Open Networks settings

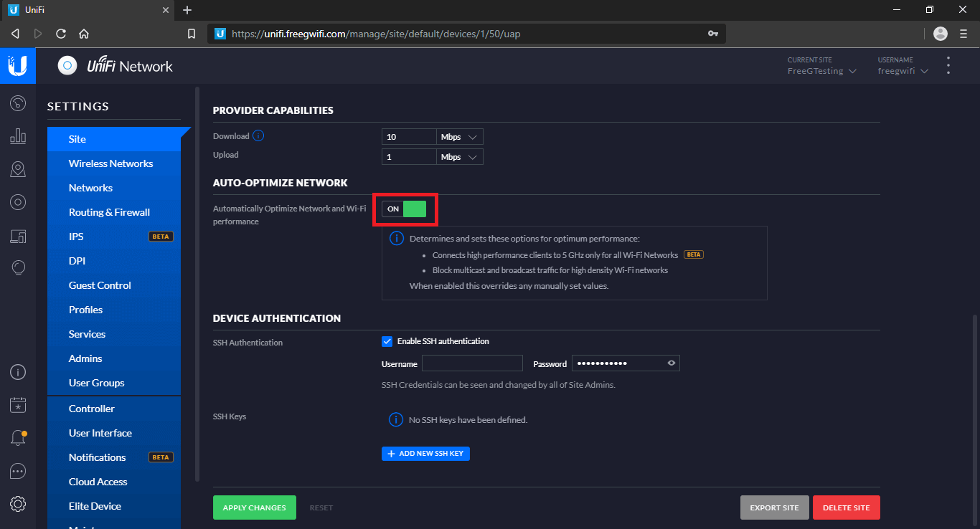point(114,188)
